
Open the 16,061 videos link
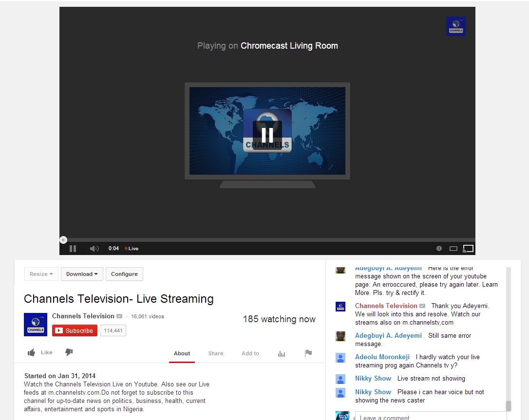click(x=147, y=316)
